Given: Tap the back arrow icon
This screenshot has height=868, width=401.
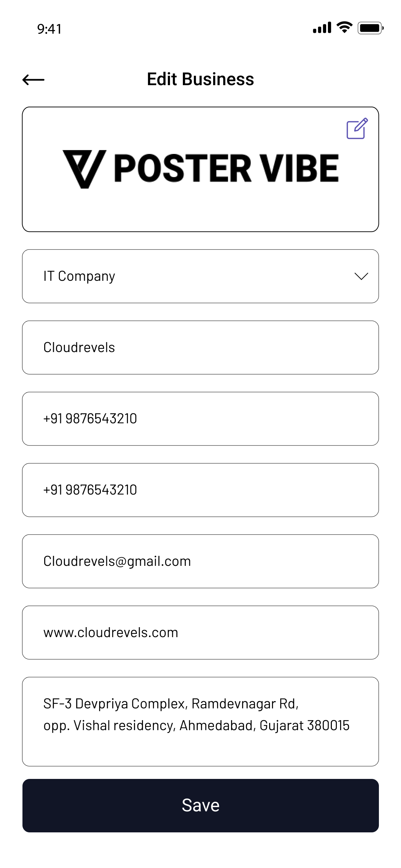Looking at the screenshot, I should point(34,79).
